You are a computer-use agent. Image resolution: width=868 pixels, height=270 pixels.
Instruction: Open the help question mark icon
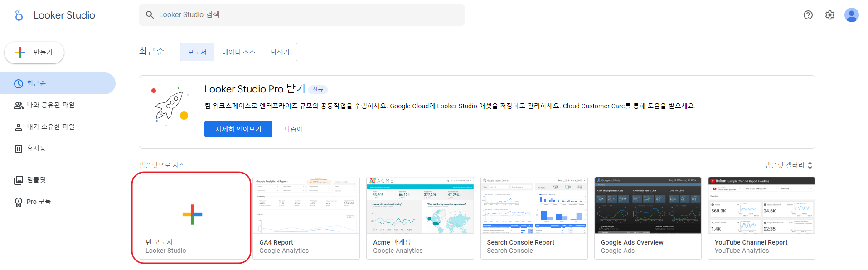(808, 15)
